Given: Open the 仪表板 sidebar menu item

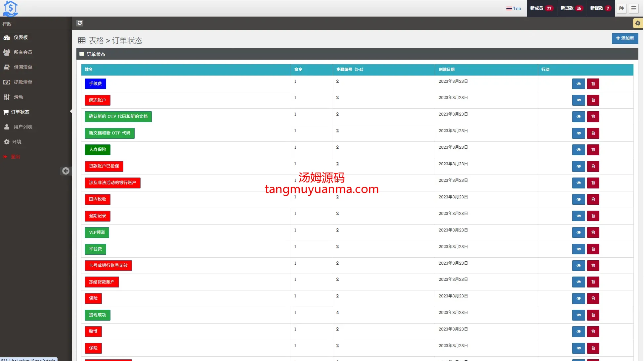Looking at the screenshot, I should click(x=21, y=37).
